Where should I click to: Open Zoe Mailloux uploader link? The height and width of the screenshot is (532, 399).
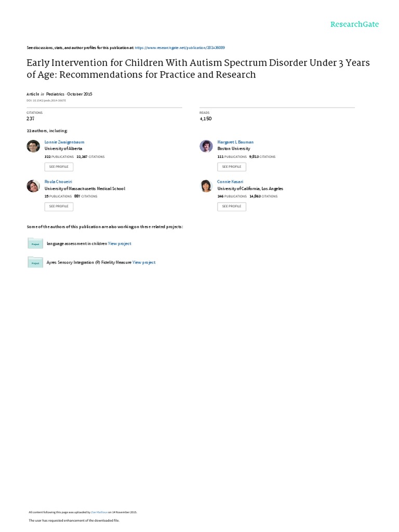tap(99, 512)
